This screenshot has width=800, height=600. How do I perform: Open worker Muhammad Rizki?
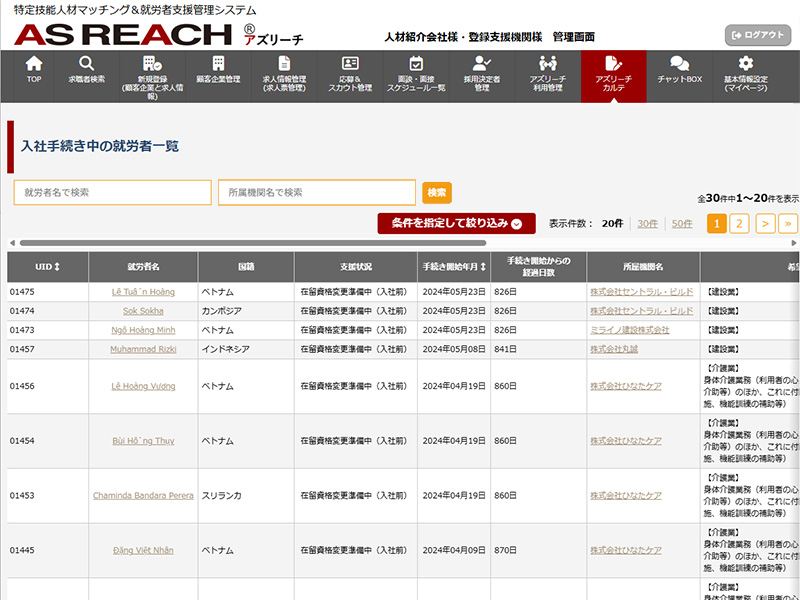point(143,349)
